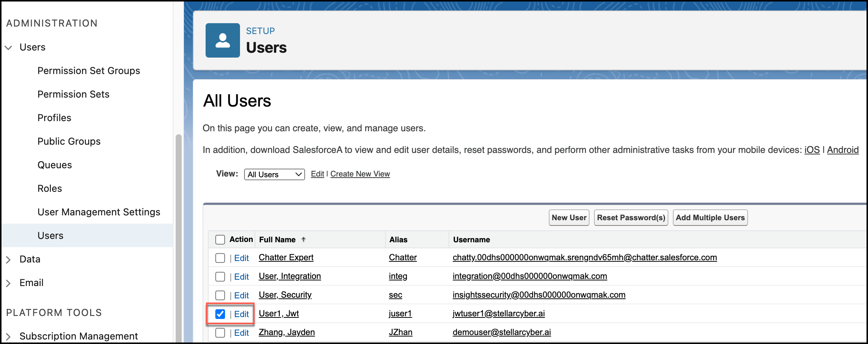Expand the Data section
The width and height of the screenshot is (868, 344).
coord(8,259)
